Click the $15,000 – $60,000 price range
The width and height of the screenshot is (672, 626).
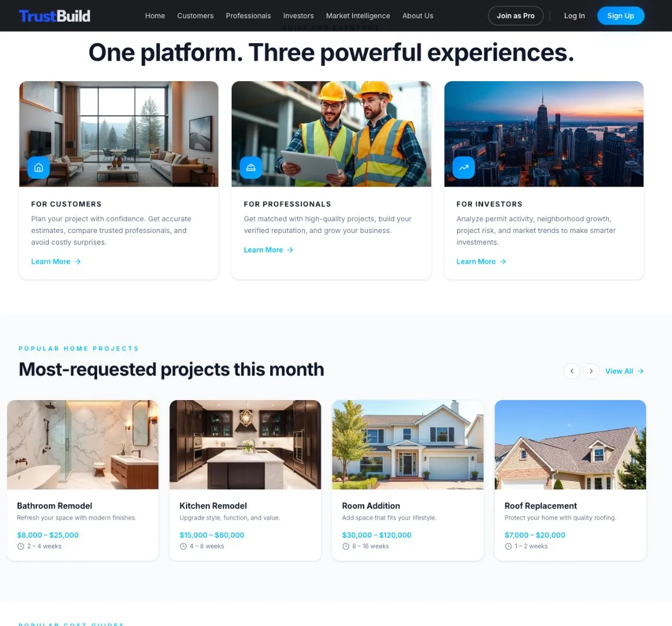pos(212,535)
